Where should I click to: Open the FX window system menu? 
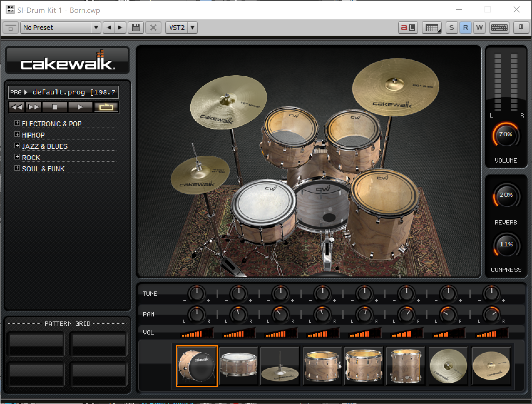(x=10, y=10)
